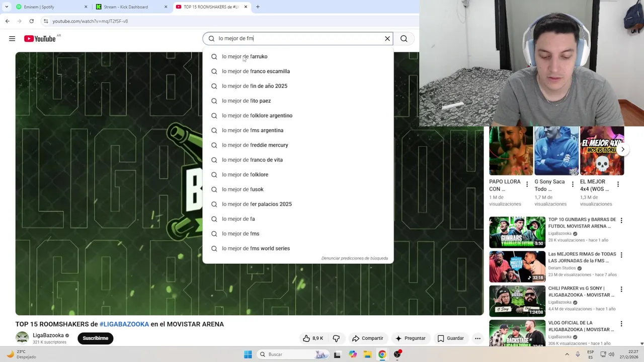
Task: Open Las MEJORES RIMAS de TODAS video title
Action: click(x=582, y=257)
